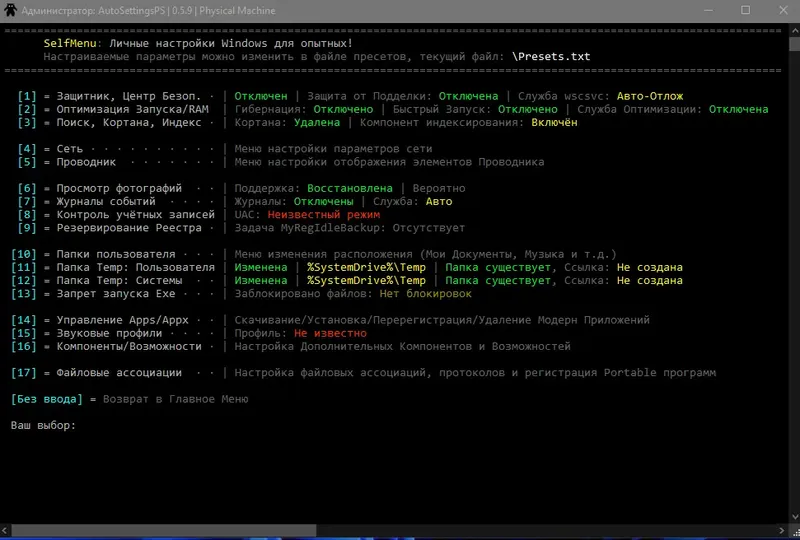Click menu item [6] Просмотр фотографий

[99, 188]
